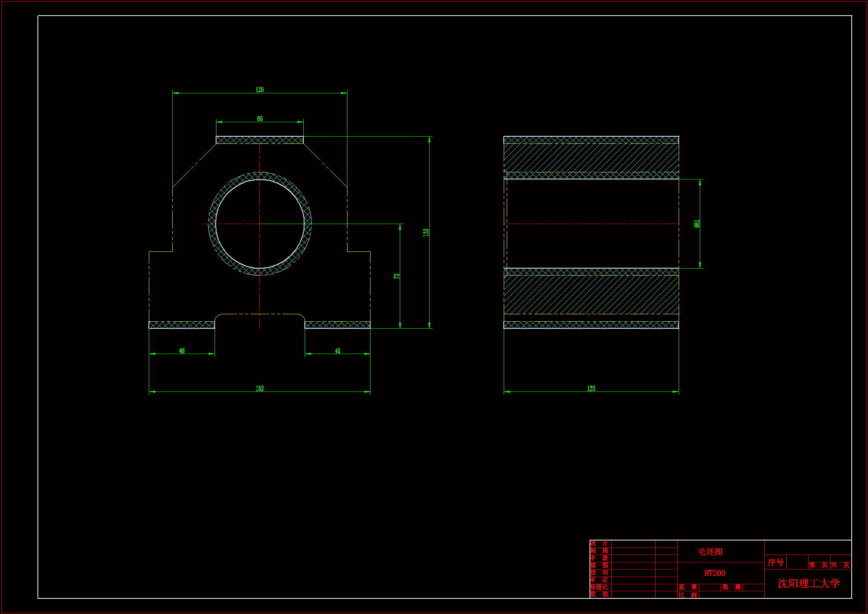Click the Φ61 bore diameter dimension text
Image resolution: width=868 pixels, height=614 pixels.
tap(697, 224)
